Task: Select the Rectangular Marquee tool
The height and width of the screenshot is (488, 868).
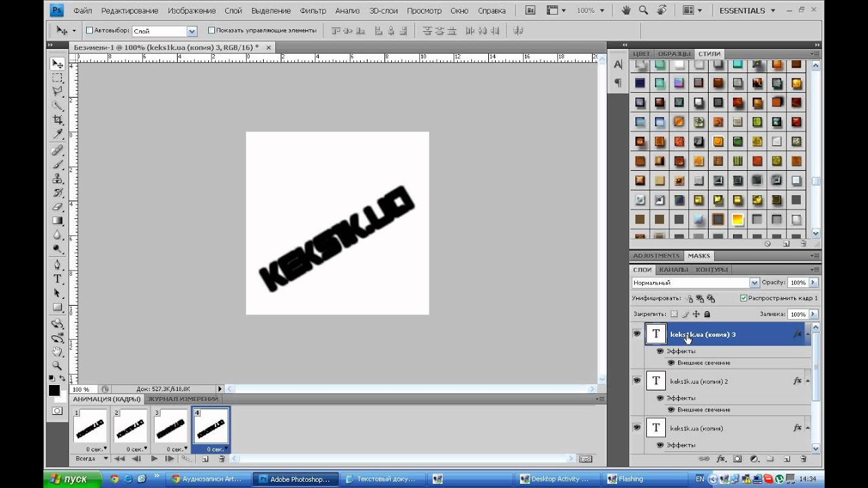Action: [58, 78]
